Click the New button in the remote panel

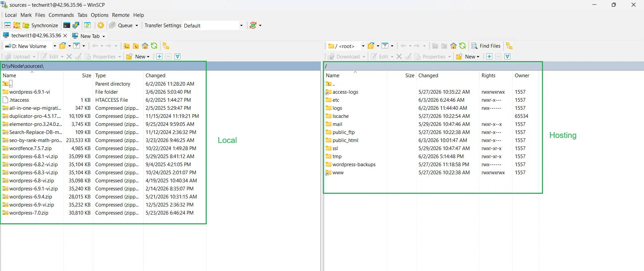click(468, 56)
